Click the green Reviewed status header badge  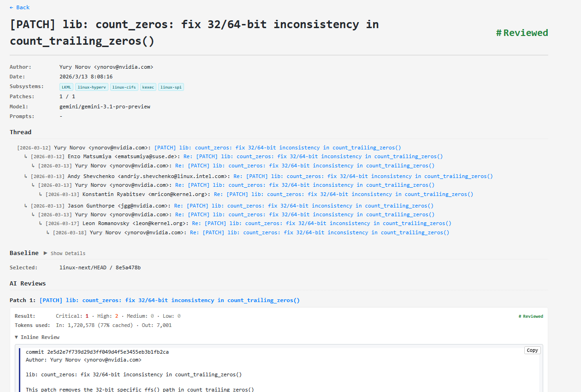tap(522, 33)
